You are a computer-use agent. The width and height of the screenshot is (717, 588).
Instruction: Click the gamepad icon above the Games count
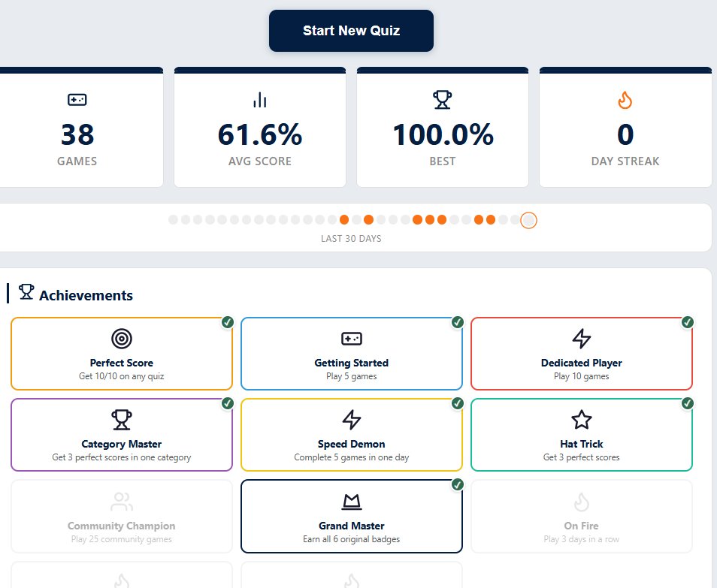77,99
